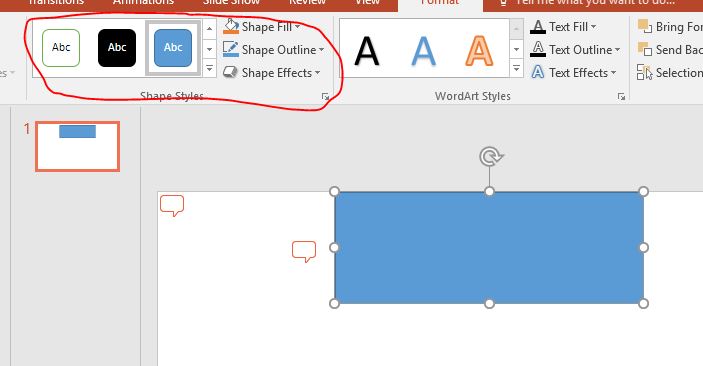The height and width of the screenshot is (366, 703).
Task: Click the Text Effects icon
Action: 538,72
